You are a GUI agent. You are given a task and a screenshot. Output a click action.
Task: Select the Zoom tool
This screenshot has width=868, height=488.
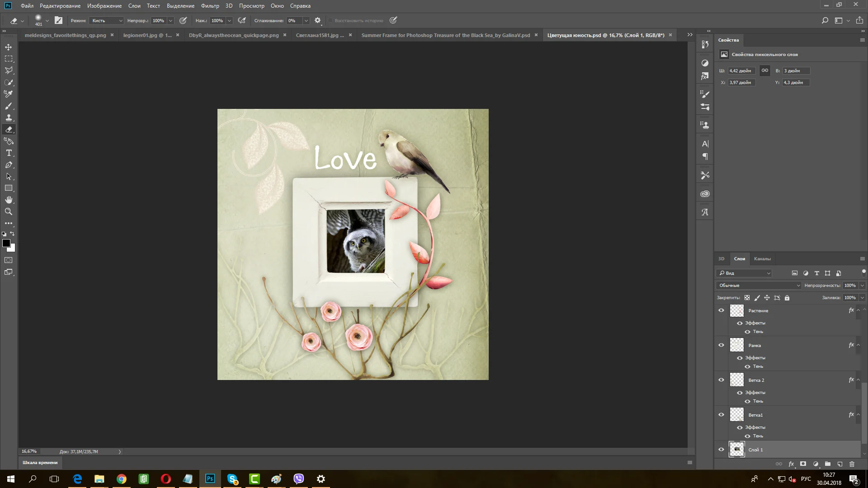click(9, 211)
